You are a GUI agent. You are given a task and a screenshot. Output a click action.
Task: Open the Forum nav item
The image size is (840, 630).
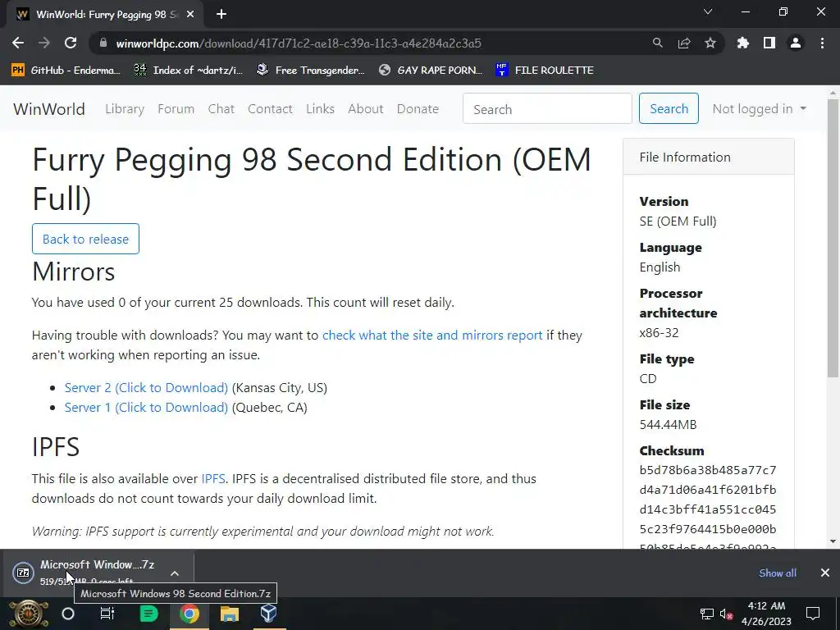[x=176, y=109]
